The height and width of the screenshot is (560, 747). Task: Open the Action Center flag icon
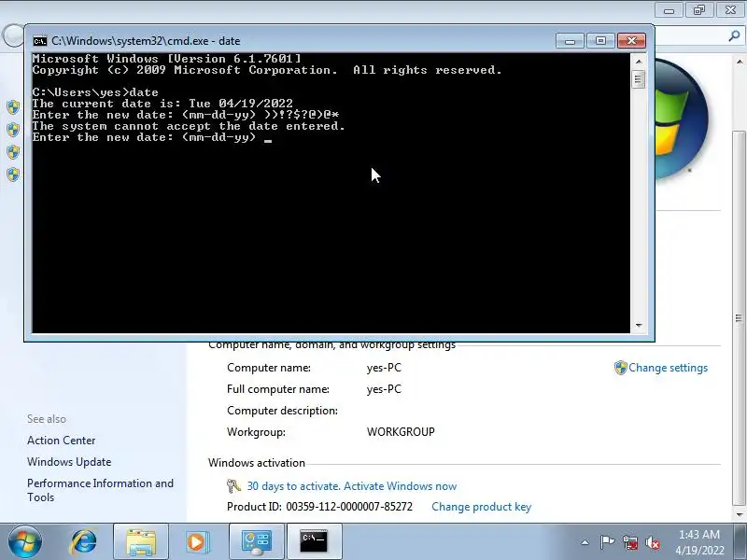pyautogui.click(x=607, y=542)
